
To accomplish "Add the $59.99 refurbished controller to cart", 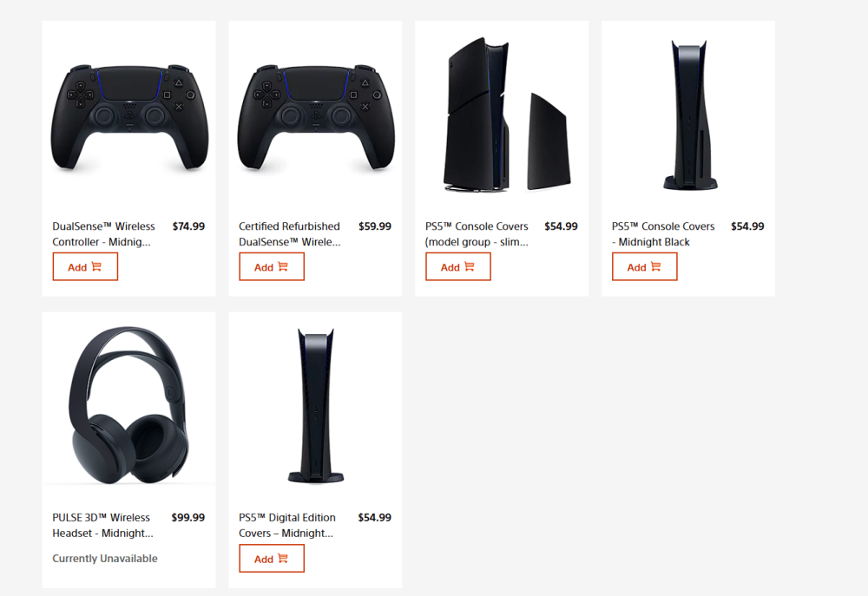I will coord(272,266).
